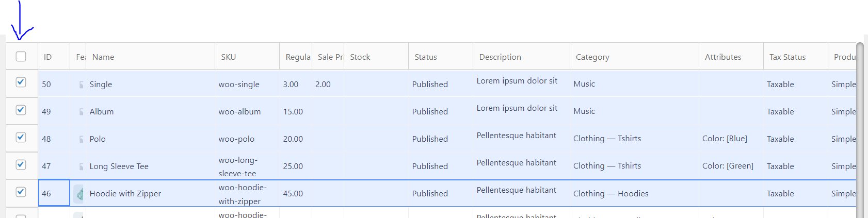Uncheck the row for product ID 50

(x=21, y=82)
